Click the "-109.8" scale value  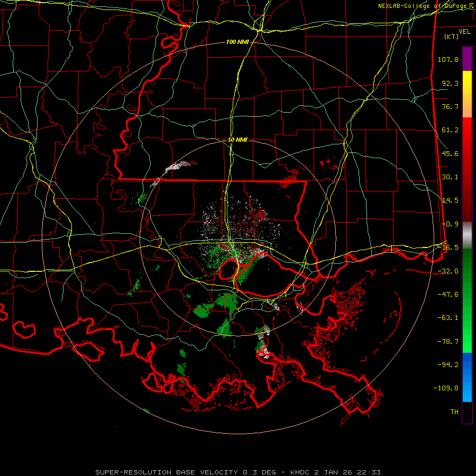pyautogui.click(x=446, y=388)
